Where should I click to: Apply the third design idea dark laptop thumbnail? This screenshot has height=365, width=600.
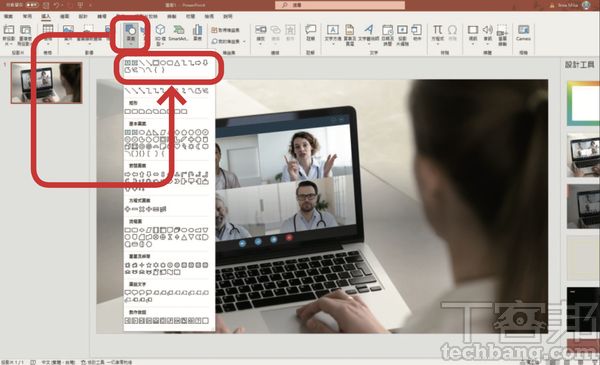click(x=583, y=206)
